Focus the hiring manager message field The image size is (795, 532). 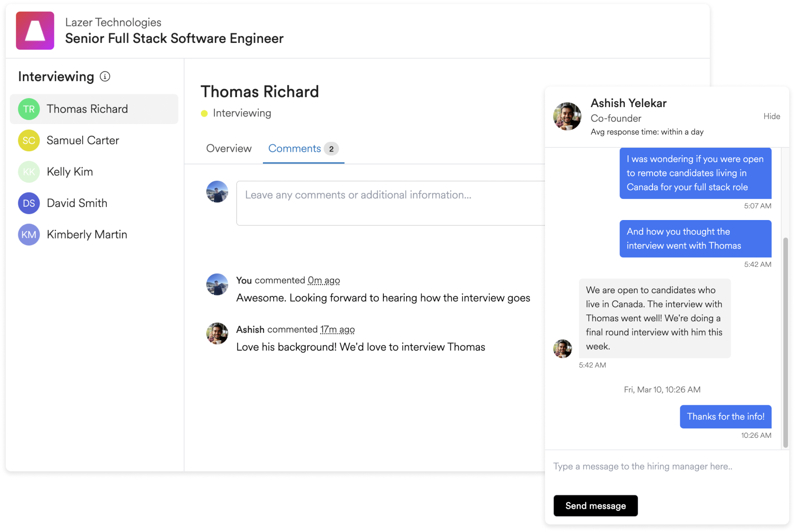coord(667,466)
